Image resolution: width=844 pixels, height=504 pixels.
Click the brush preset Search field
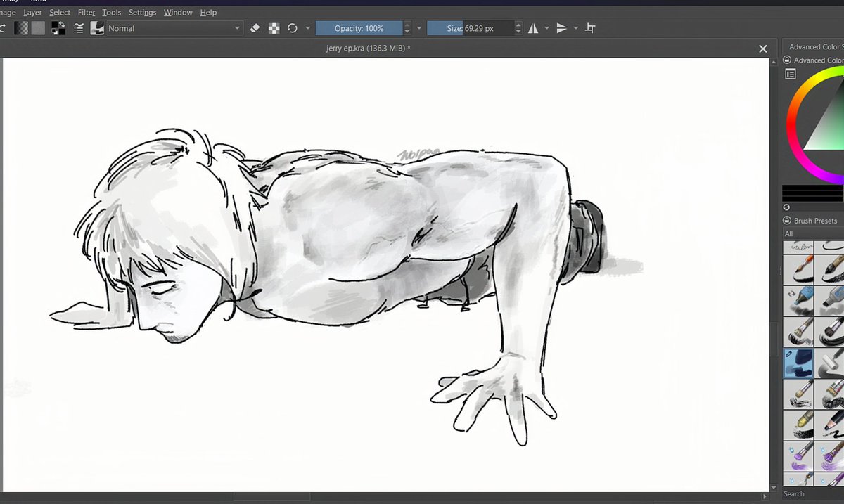click(x=813, y=493)
